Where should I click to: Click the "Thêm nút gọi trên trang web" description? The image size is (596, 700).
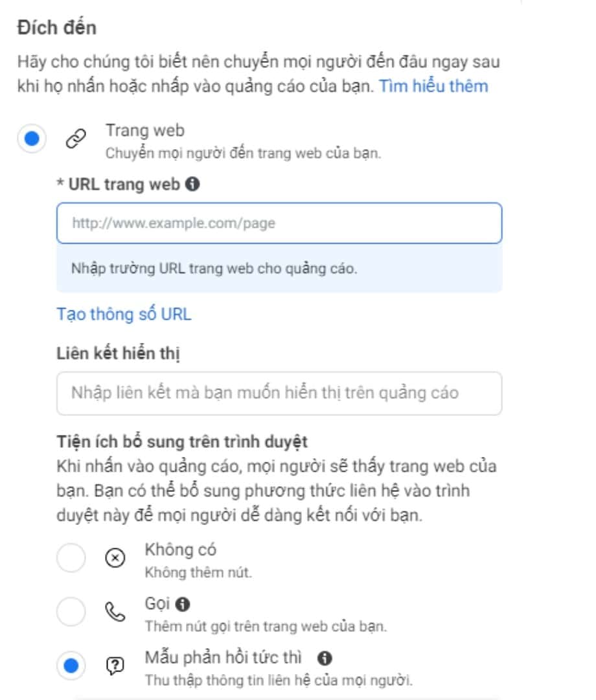(265, 627)
